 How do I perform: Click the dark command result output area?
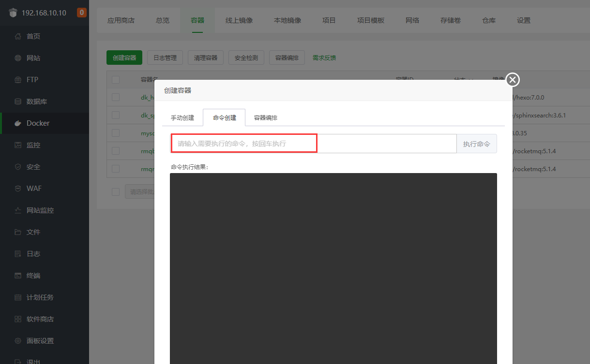click(333, 268)
